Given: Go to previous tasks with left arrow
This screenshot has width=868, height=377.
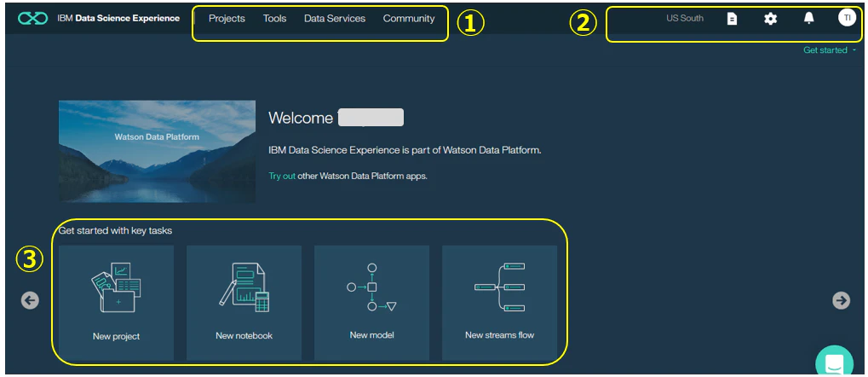Looking at the screenshot, I should pos(30,300).
